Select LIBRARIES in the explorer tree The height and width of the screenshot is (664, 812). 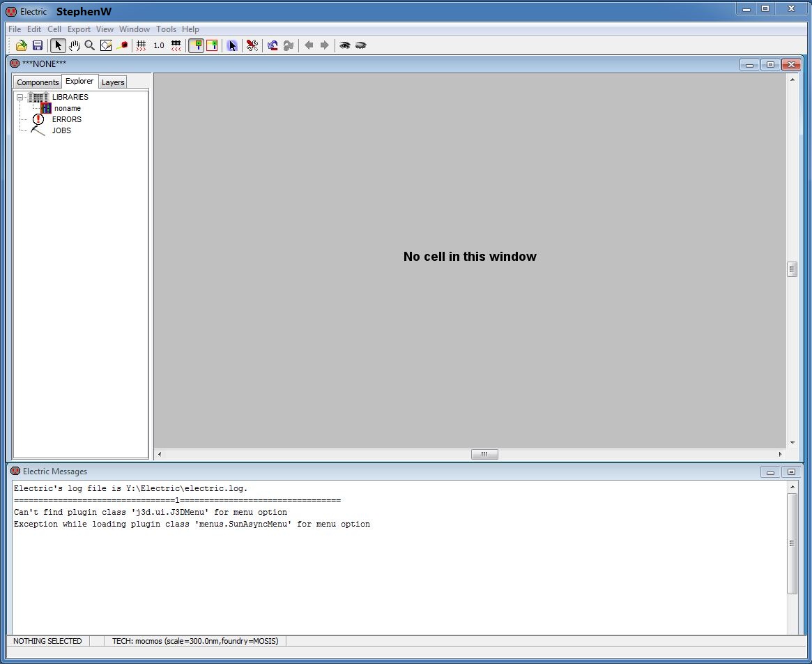[70, 97]
